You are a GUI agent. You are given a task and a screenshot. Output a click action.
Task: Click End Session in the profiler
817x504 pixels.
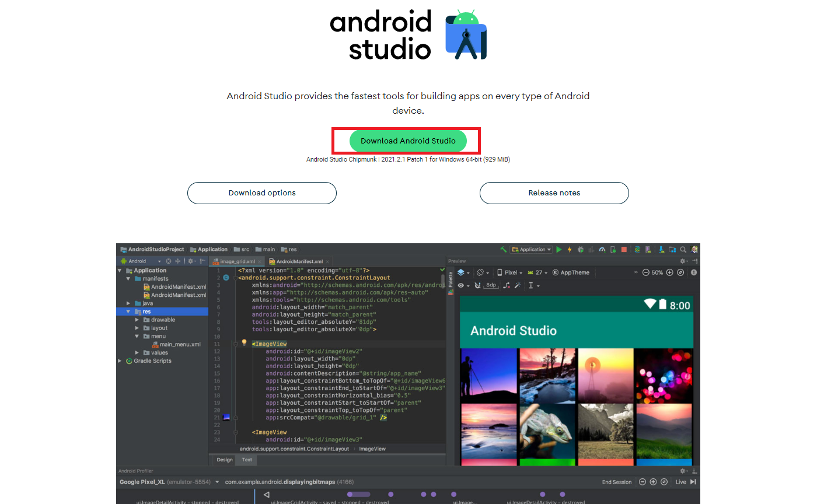click(x=617, y=482)
